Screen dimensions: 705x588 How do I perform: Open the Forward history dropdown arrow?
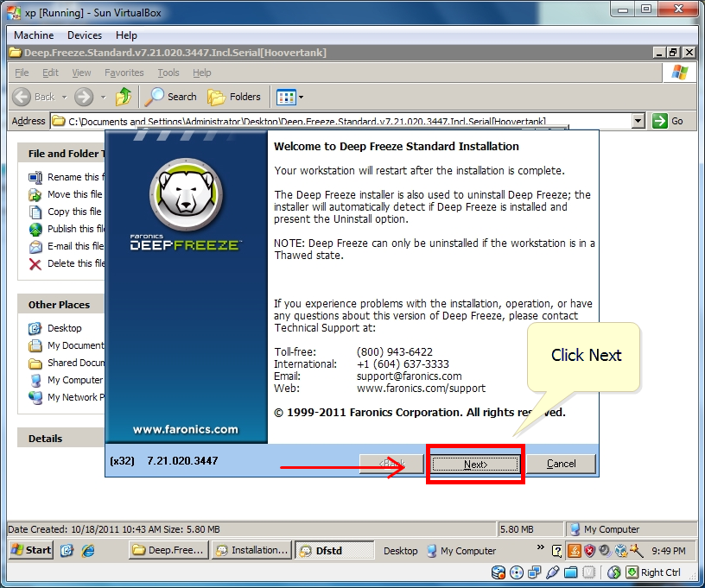pos(104,97)
